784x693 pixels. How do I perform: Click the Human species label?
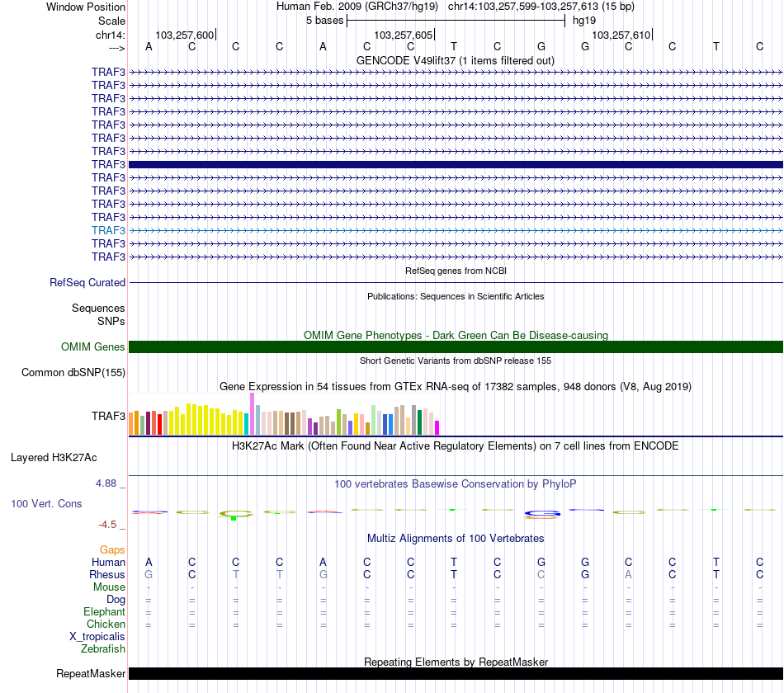point(108,563)
